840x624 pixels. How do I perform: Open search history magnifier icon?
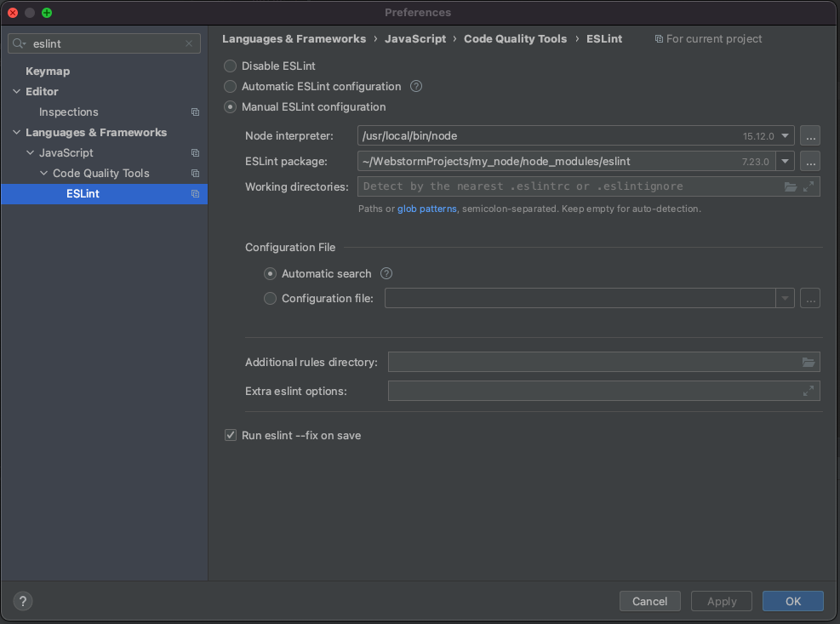pyautogui.click(x=20, y=43)
